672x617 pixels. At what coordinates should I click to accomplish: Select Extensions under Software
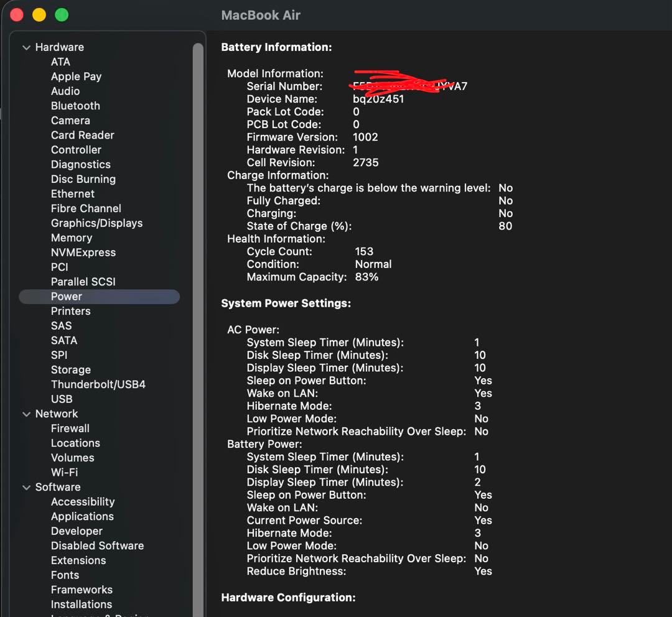tap(78, 560)
